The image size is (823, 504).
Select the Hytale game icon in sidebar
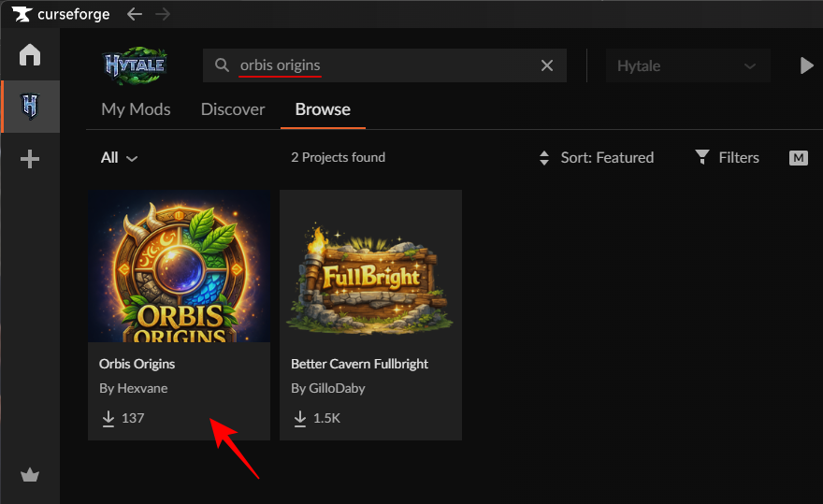coord(30,107)
